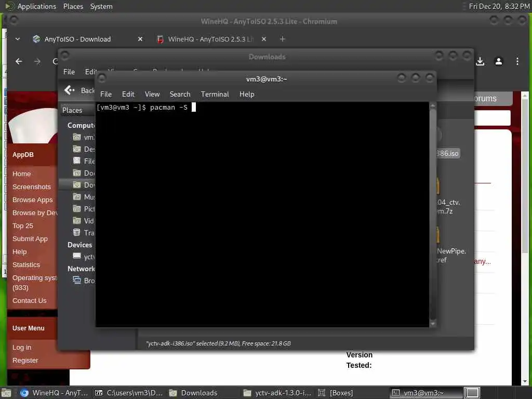Select the Videos folder icon in sidebar
The width and height of the screenshot is (532, 399).
[77, 221]
